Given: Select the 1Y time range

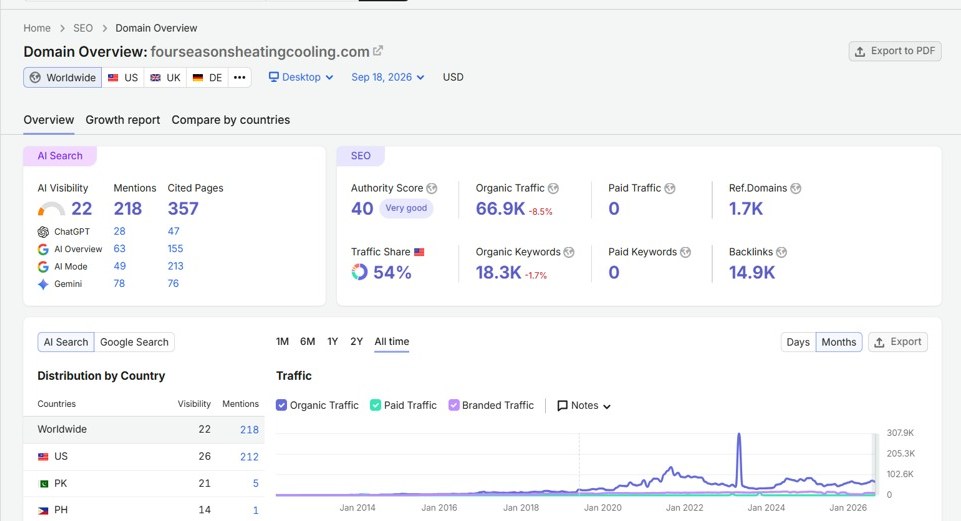Looking at the screenshot, I should pyautogui.click(x=332, y=341).
